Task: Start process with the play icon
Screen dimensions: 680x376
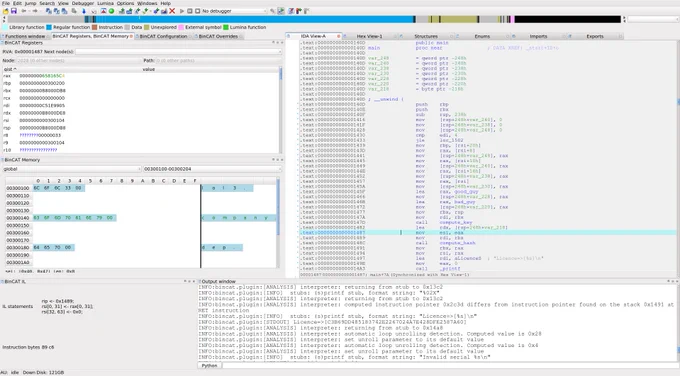Action: pyautogui.click(x=182, y=11)
